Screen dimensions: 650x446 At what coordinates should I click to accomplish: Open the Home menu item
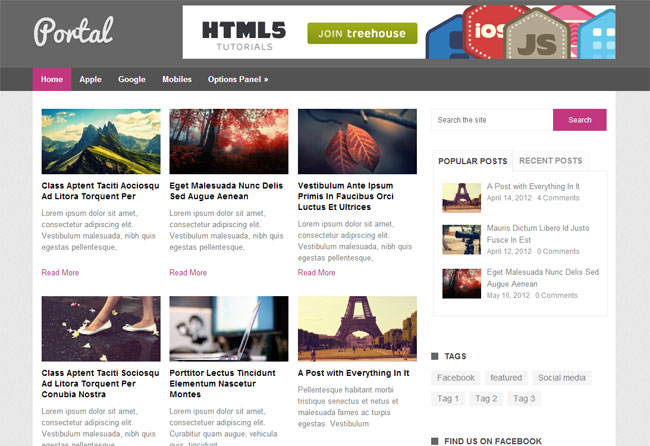tap(52, 79)
